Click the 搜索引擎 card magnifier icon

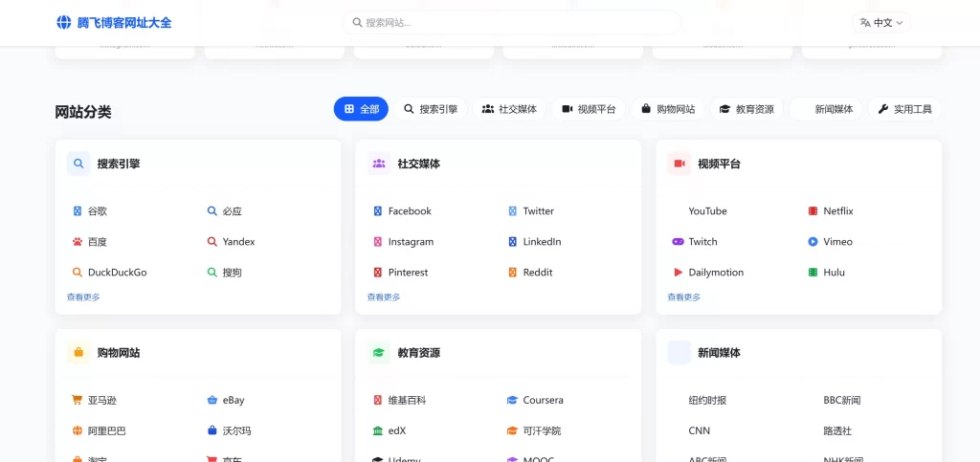pyautogui.click(x=78, y=164)
